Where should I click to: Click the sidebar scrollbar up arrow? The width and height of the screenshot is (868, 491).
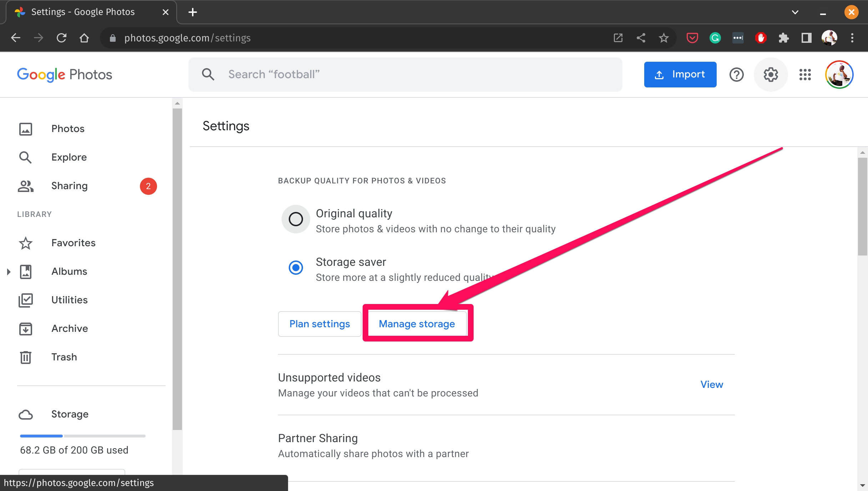click(177, 103)
